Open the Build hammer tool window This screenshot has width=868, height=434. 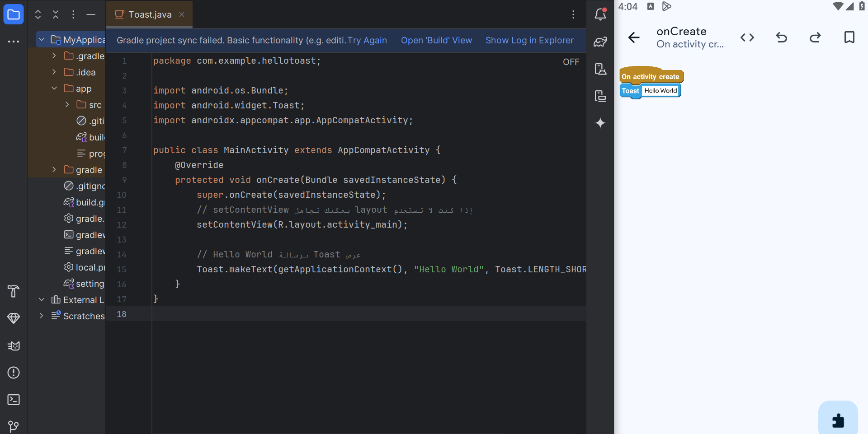(x=14, y=291)
